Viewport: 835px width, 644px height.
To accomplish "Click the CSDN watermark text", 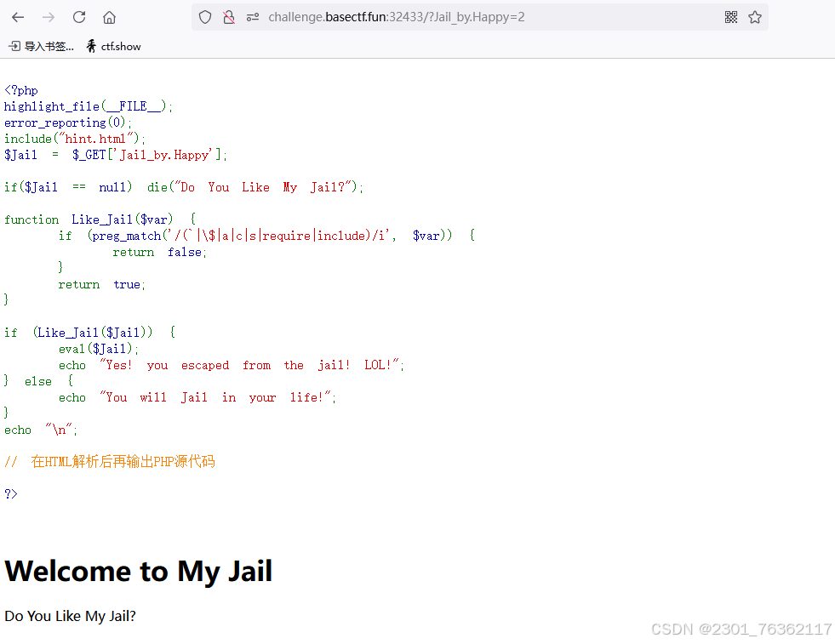I will [x=741, y=629].
